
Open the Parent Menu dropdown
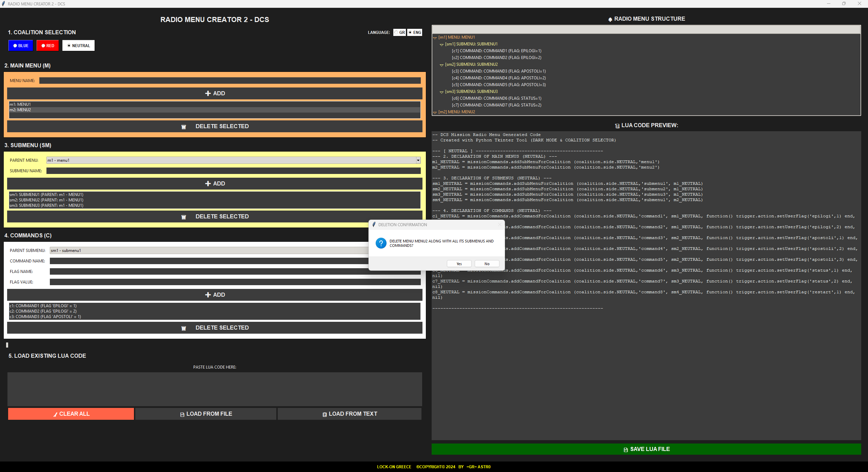(418, 160)
